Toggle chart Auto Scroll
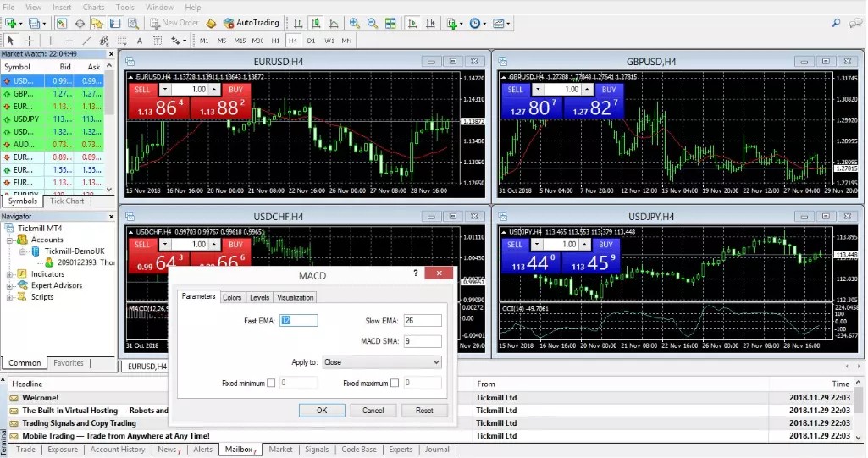The height and width of the screenshot is (458, 868). click(412, 23)
